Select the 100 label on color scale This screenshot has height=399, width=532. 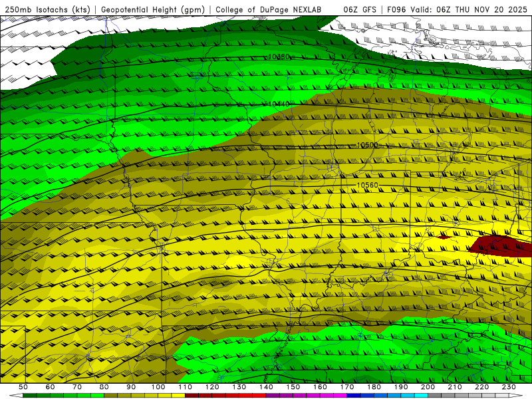pyautogui.click(x=158, y=387)
